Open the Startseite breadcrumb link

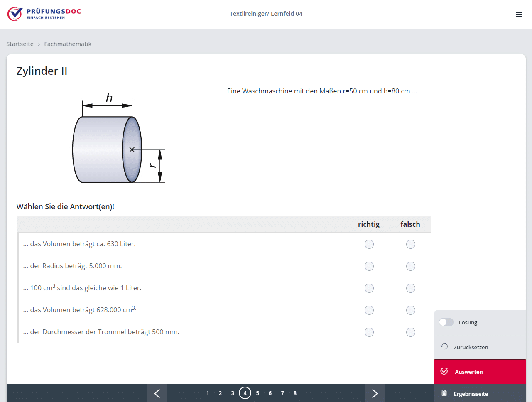click(20, 44)
